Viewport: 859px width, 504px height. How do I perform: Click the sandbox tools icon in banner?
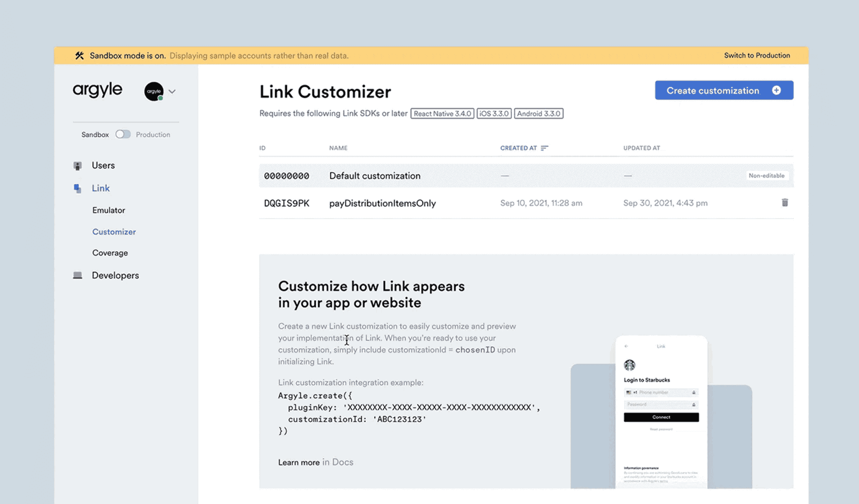click(x=79, y=56)
